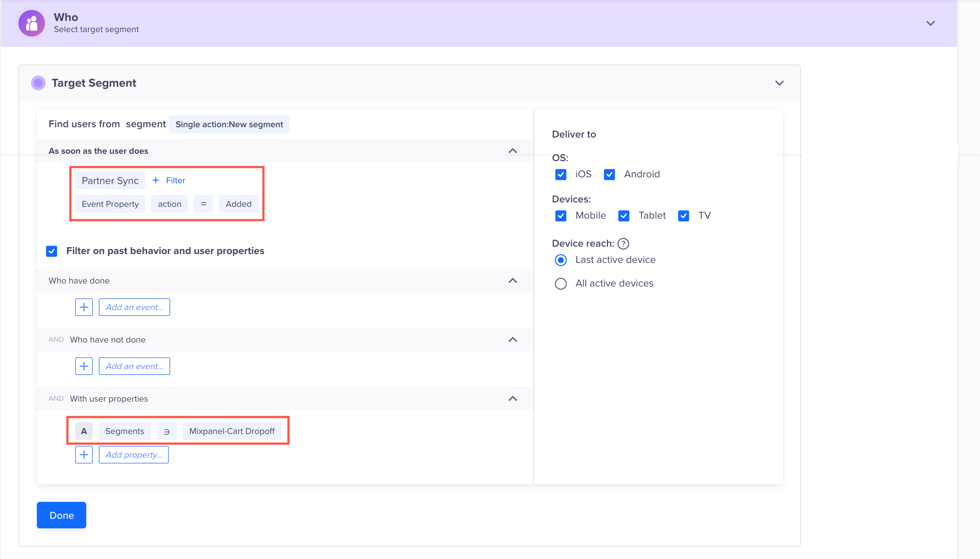
Task: Change the contains operator symbol
Action: [167, 431]
